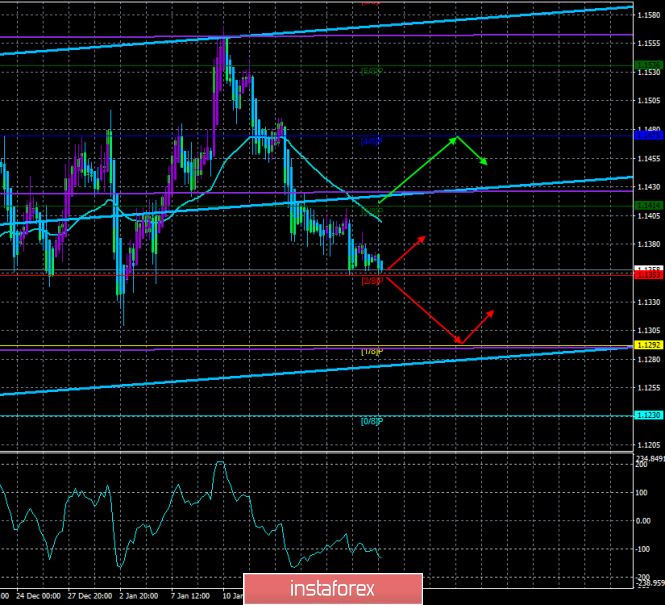Click the indicator scale value 100
Image resolution: width=665 pixels, height=605 pixels.
[x=641, y=493]
